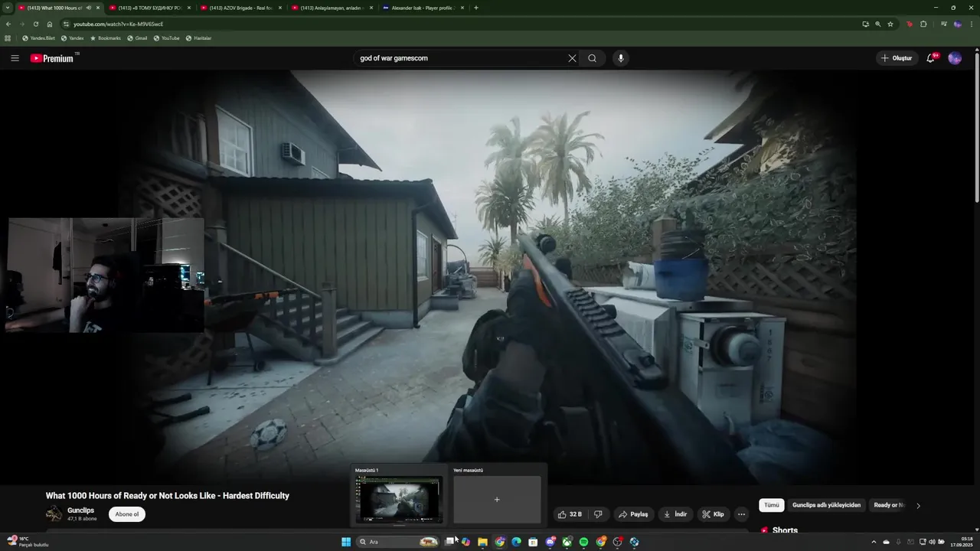
Task: Switch to the 'AZOV Brigade' browser tab
Action: 240,8
